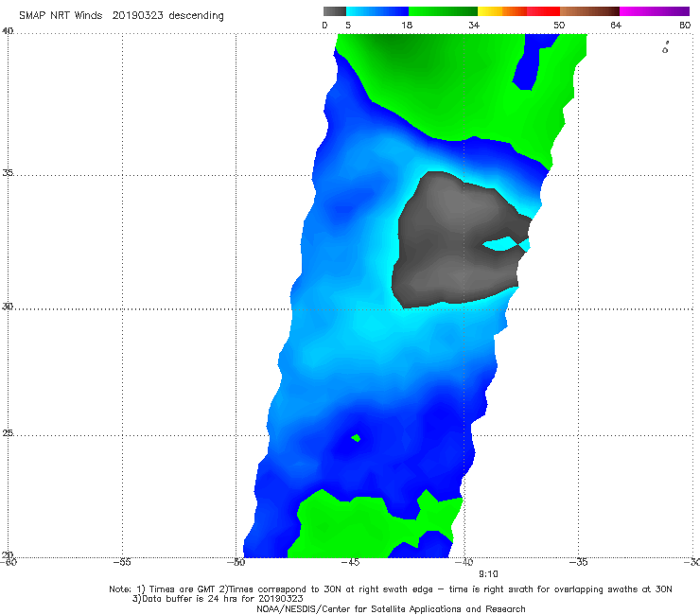Click the color bar label '50'
Image resolution: width=700 pixels, height=615 pixels.
click(x=559, y=26)
